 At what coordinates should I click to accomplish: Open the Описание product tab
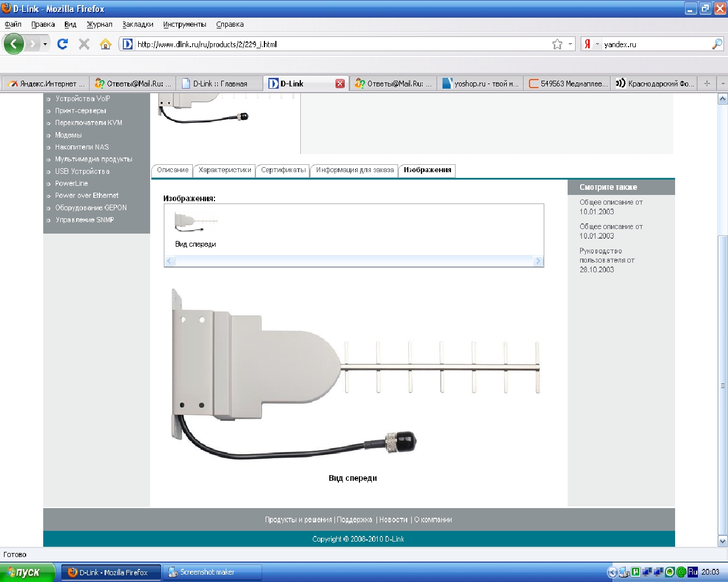[172, 170]
